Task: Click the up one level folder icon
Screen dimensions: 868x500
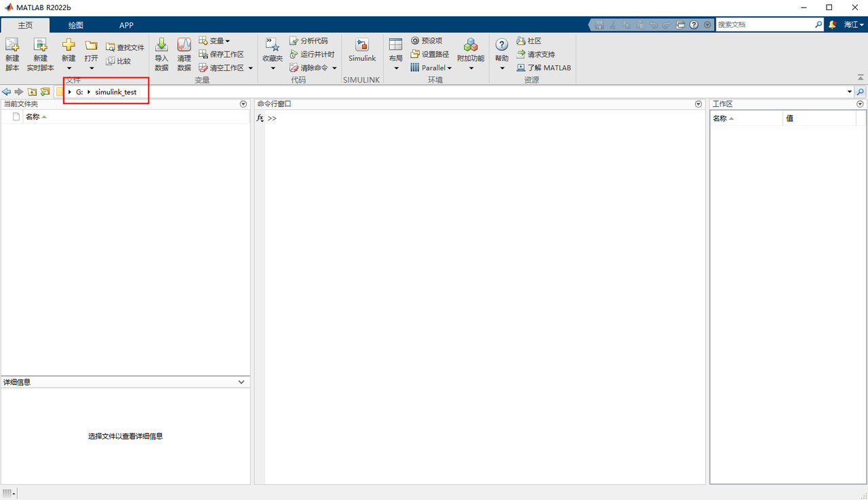Action: pyautogui.click(x=32, y=91)
